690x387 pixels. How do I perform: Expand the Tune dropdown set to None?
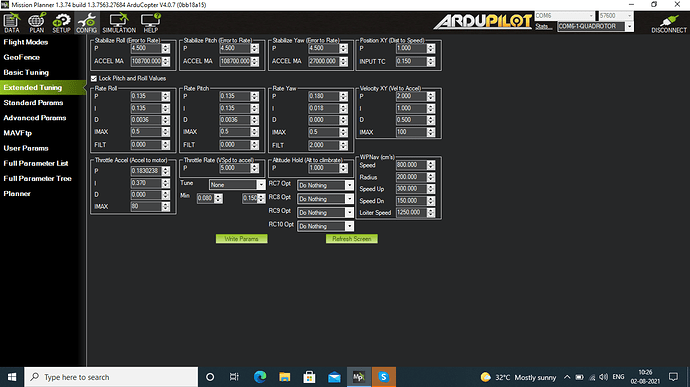point(237,185)
